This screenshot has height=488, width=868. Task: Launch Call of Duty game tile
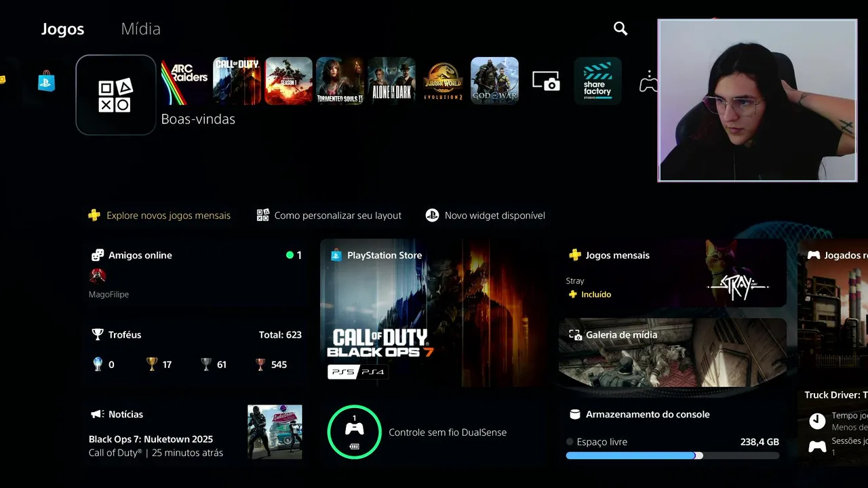[237, 81]
